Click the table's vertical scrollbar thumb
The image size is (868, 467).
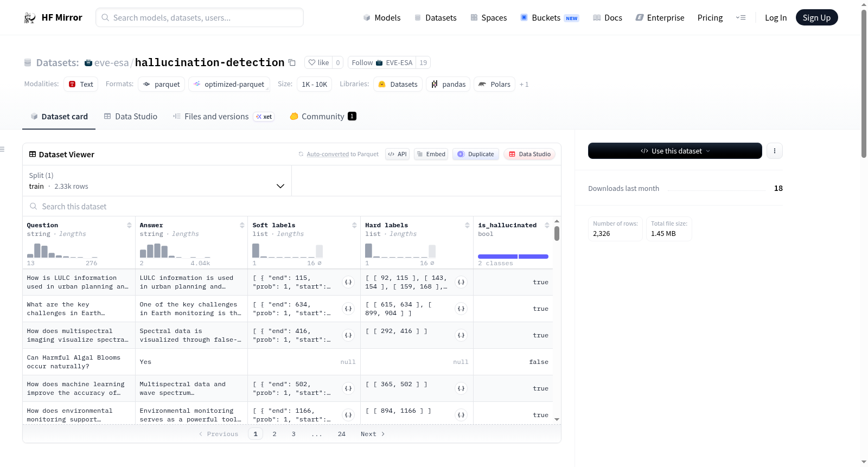tap(557, 233)
